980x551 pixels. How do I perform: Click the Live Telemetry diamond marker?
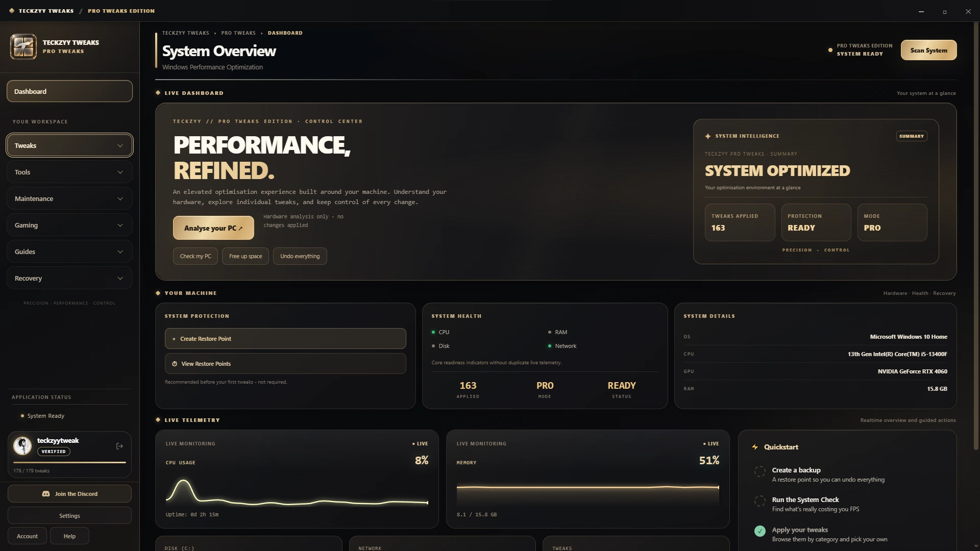(x=158, y=420)
